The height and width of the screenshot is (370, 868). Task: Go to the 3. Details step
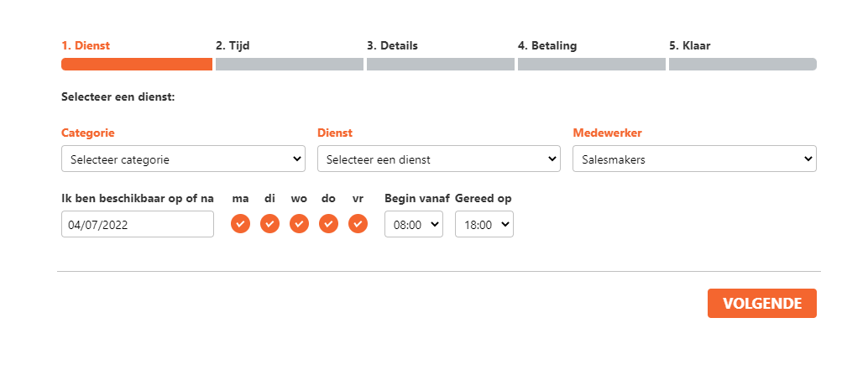(x=392, y=46)
